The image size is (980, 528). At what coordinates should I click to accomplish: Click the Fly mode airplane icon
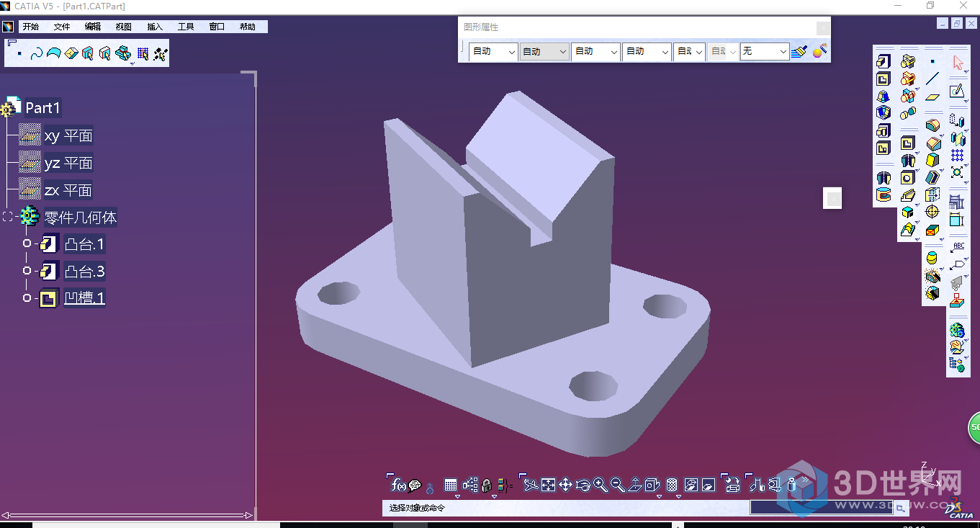[x=531, y=485]
